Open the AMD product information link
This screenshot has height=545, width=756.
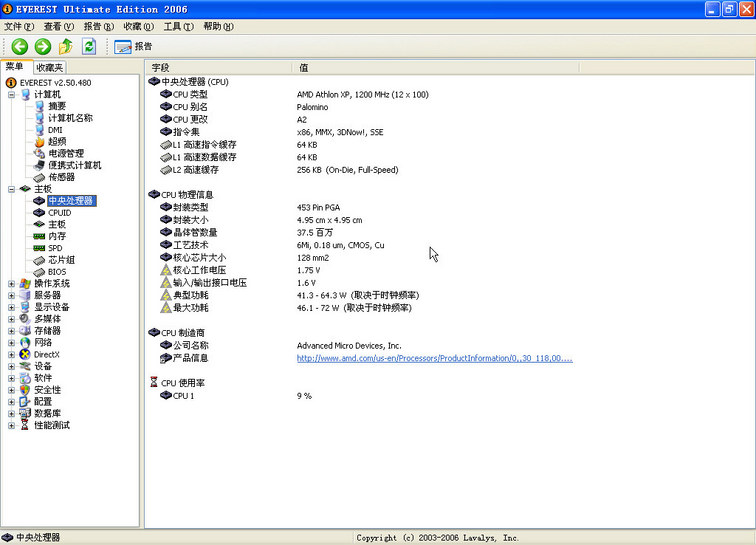pyautogui.click(x=434, y=358)
